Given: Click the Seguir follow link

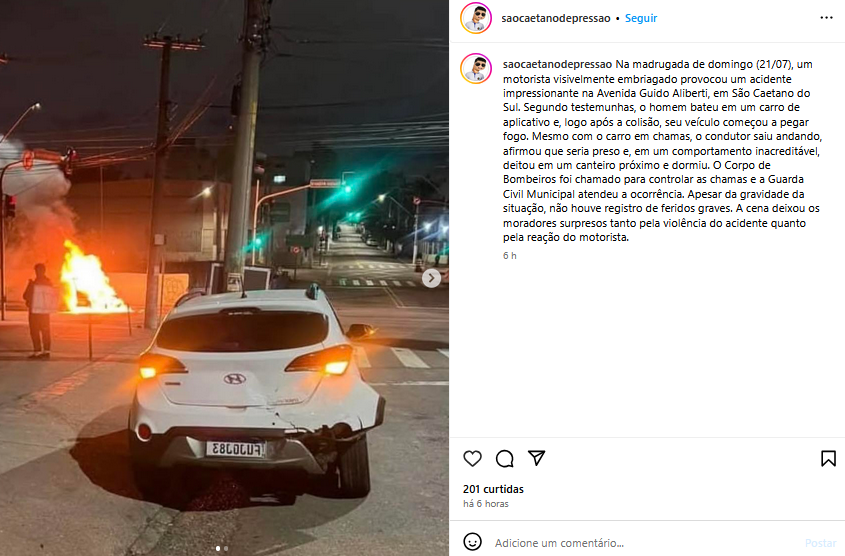Looking at the screenshot, I should coord(641,18).
